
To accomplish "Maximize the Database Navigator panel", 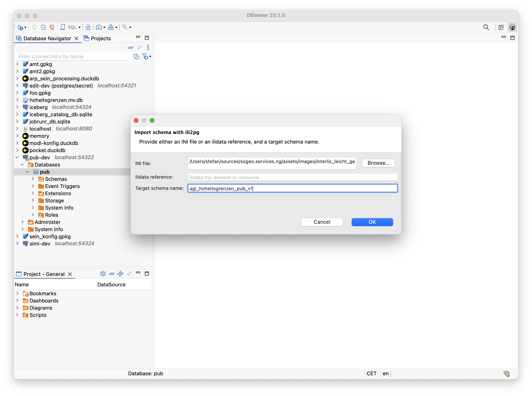I will 147,38.
